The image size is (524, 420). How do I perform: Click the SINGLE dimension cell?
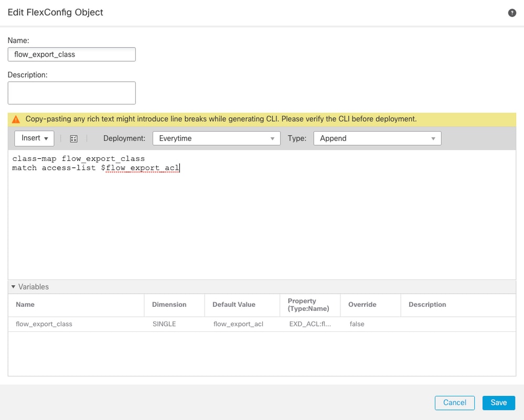coord(164,324)
